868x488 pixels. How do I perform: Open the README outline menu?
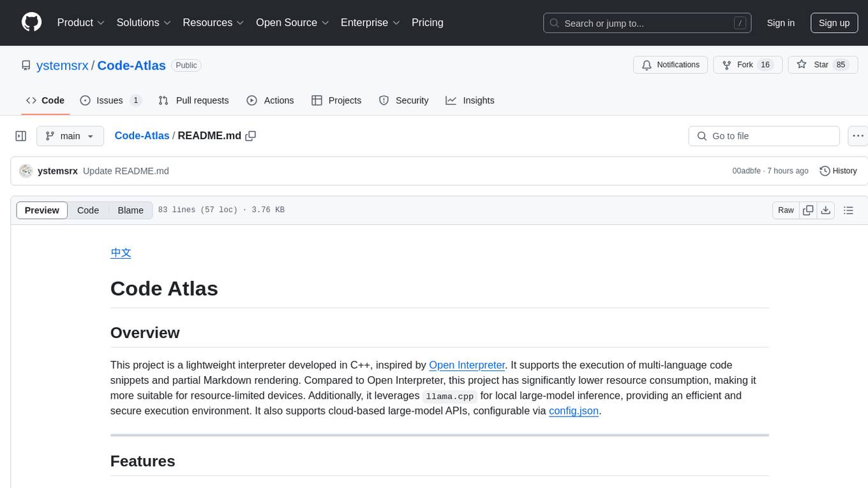point(848,210)
